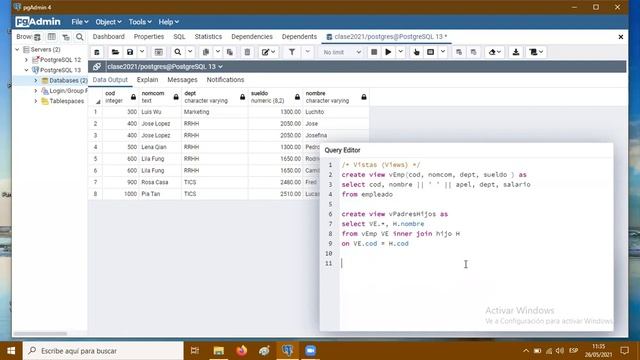This screenshot has width=640, height=360.
Task: Switch to the Dependencies tab
Action: pos(252,37)
